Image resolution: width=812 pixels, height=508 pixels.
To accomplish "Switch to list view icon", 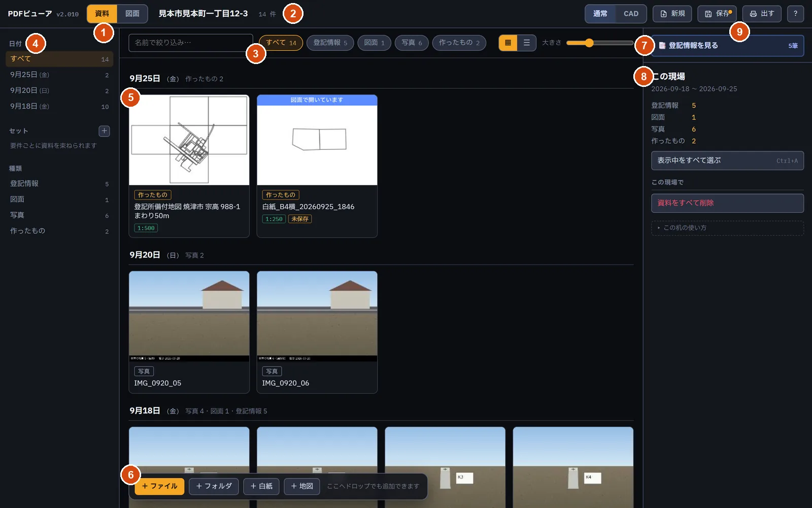I will click(527, 43).
